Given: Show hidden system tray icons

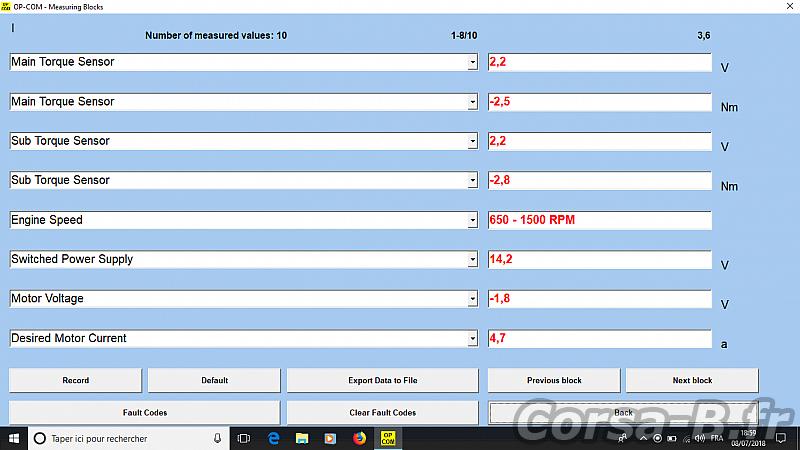Looking at the screenshot, I should [x=643, y=438].
